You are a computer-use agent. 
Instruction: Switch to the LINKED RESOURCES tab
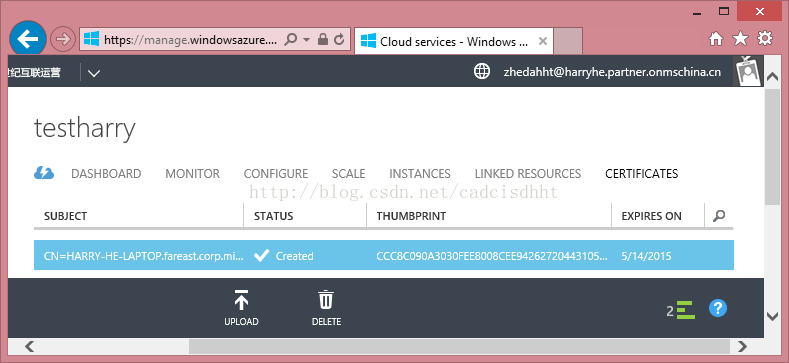[x=528, y=174]
